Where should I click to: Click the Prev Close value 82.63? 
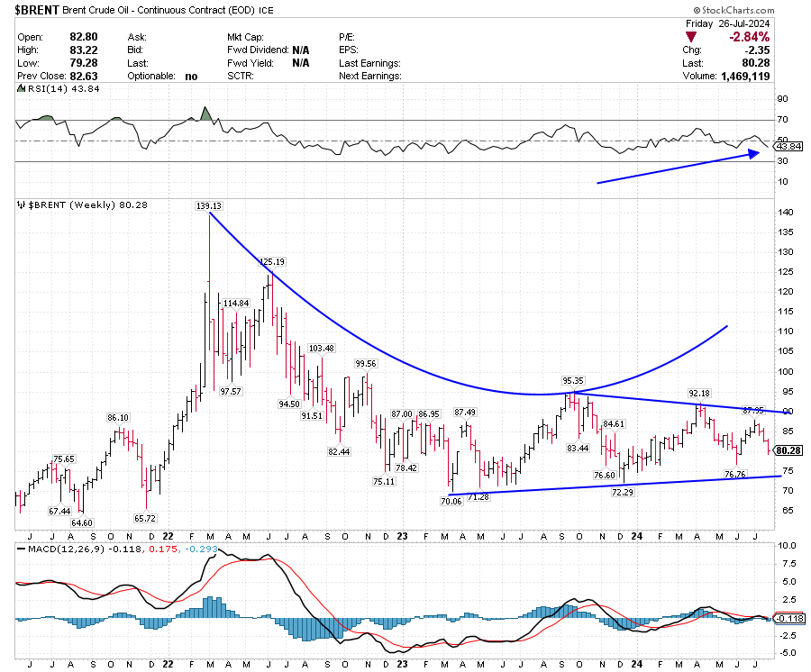(84, 76)
